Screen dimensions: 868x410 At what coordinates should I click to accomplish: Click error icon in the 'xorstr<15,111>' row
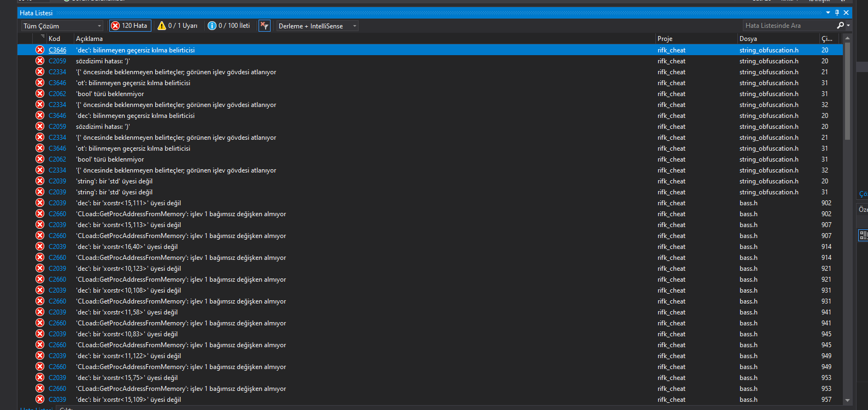(40, 203)
